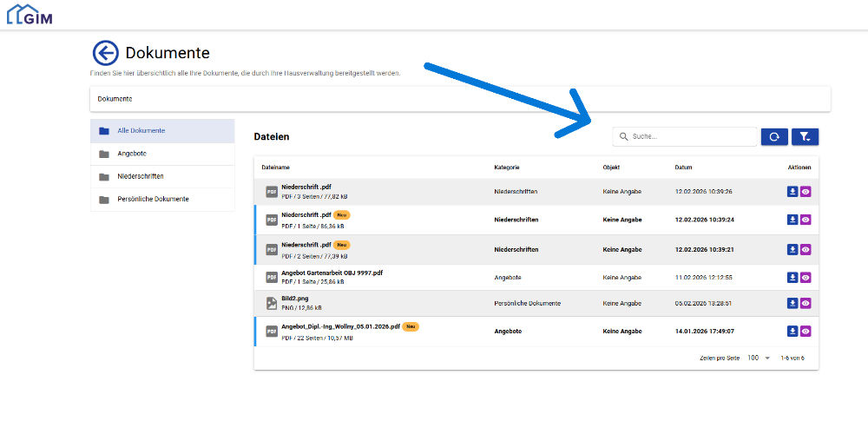868x434 pixels.
Task: Click the back arrow next to Dokumente
Action: (x=105, y=54)
